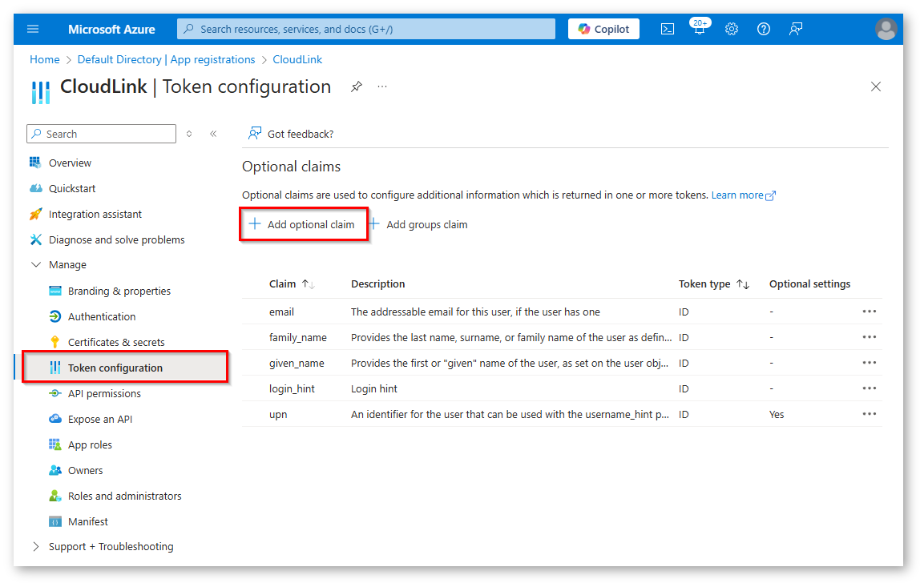The width and height of the screenshot is (924, 587).
Task: Sort table by Claim column
Action: (x=292, y=283)
